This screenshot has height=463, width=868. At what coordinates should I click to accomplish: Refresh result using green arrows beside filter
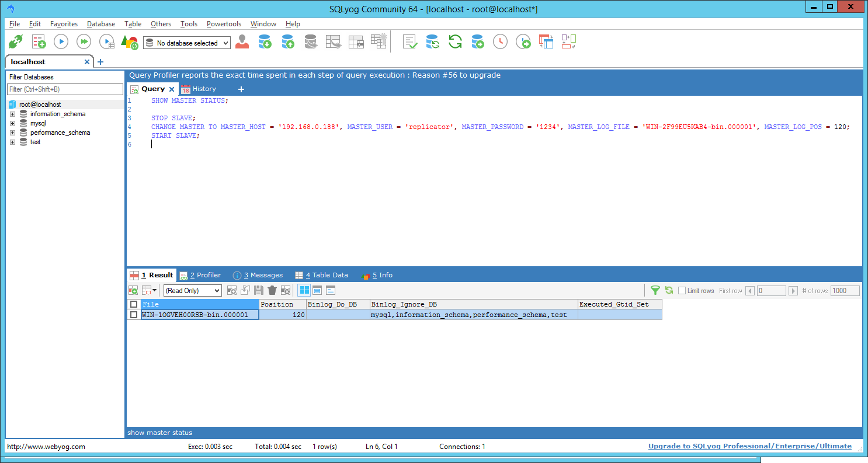(669, 290)
